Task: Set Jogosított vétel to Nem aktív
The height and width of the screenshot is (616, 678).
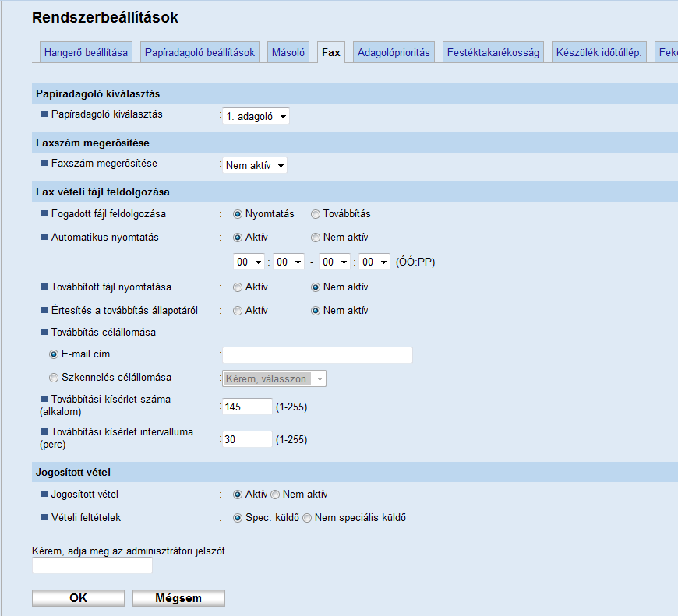Action: point(275,495)
